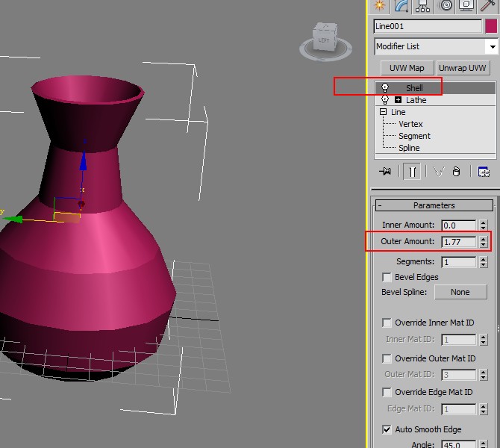
Task: Click Remove Modifier trash icon
Action: coord(456,172)
